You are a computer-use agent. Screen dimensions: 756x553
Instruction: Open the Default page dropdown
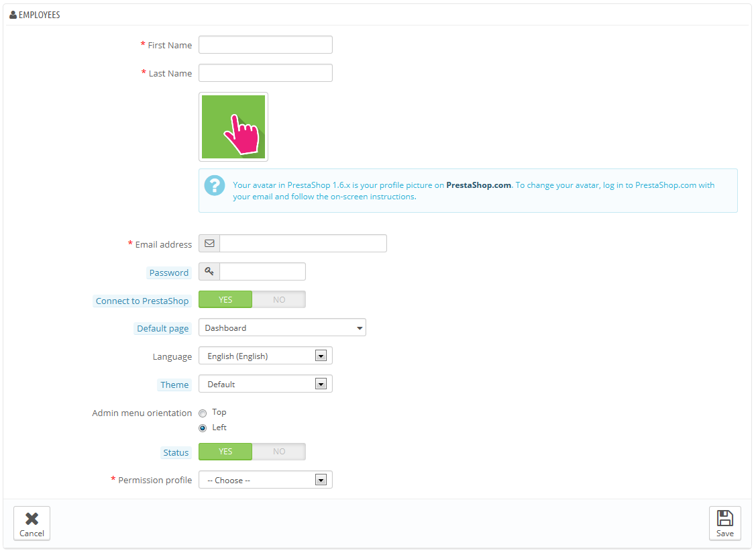point(282,328)
